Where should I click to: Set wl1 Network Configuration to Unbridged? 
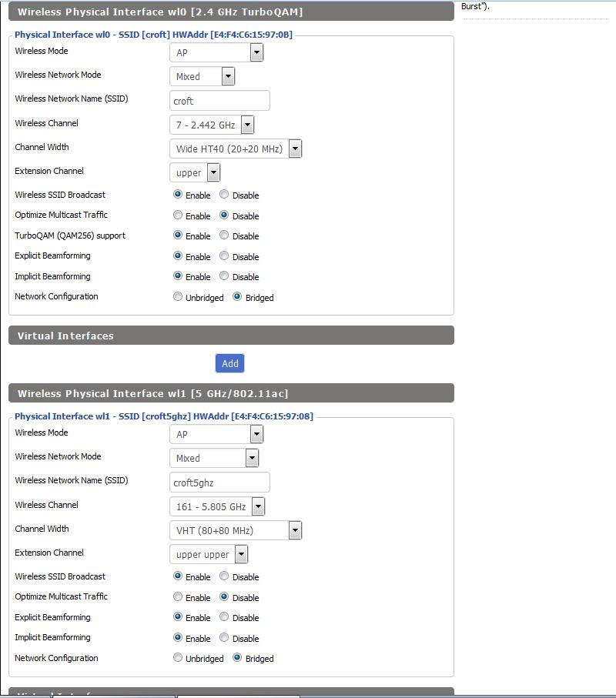coord(178,658)
